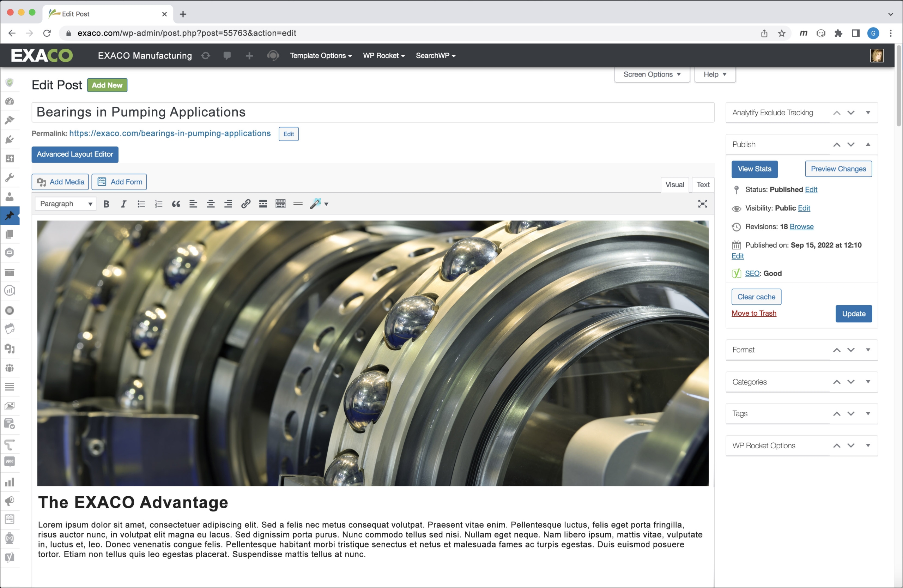The height and width of the screenshot is (588, 903).
Task: Click the insert link icon
Action: pos(246,204)
